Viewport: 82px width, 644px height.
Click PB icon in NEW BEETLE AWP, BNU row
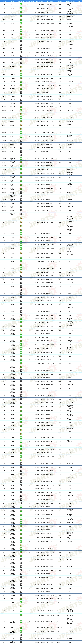(x=21, y=615)
